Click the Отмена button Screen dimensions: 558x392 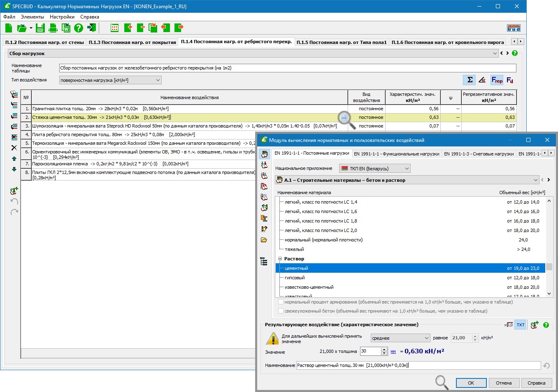point(504,383)
